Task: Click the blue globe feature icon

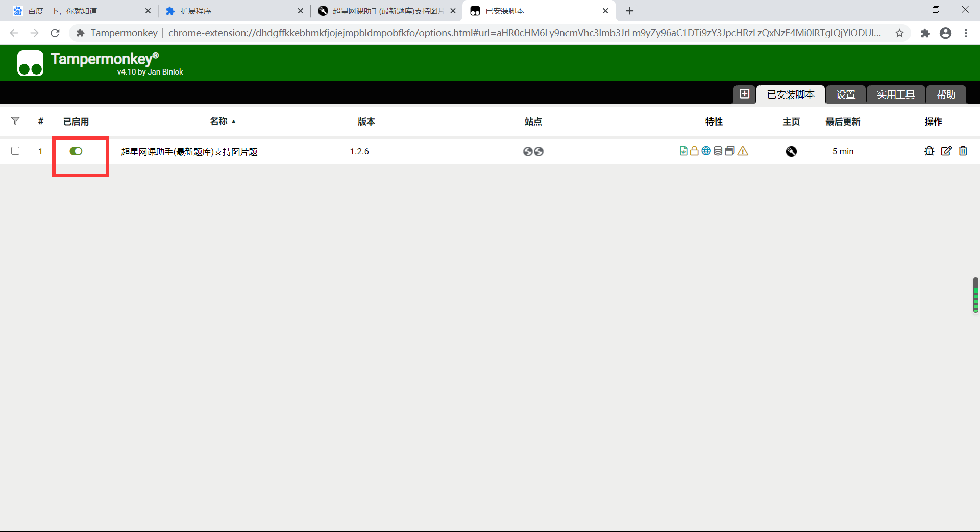Action: 706,151
